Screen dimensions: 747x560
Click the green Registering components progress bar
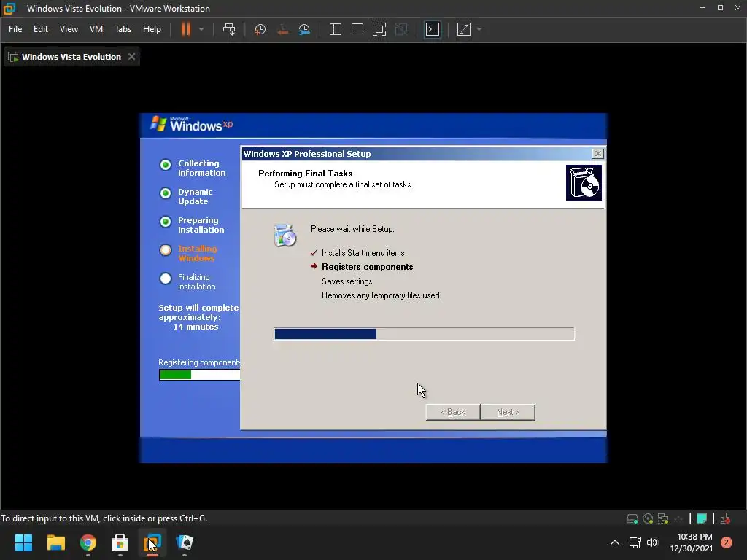200,375
